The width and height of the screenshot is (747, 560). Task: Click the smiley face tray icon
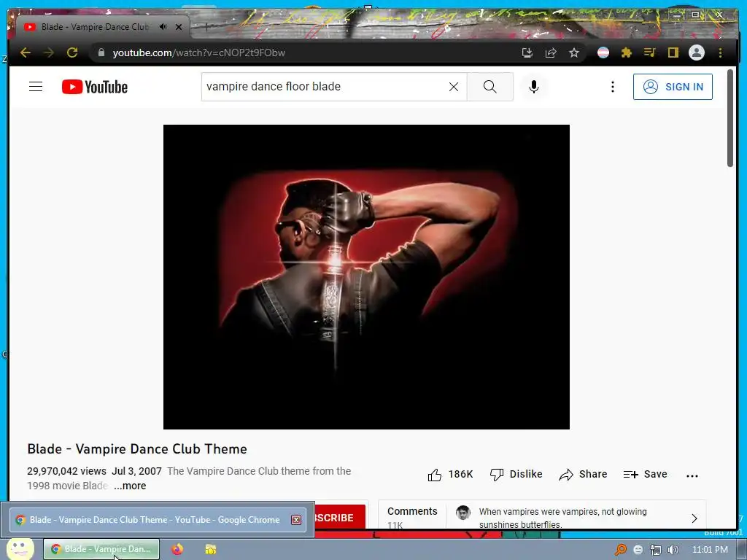[638, 550]
